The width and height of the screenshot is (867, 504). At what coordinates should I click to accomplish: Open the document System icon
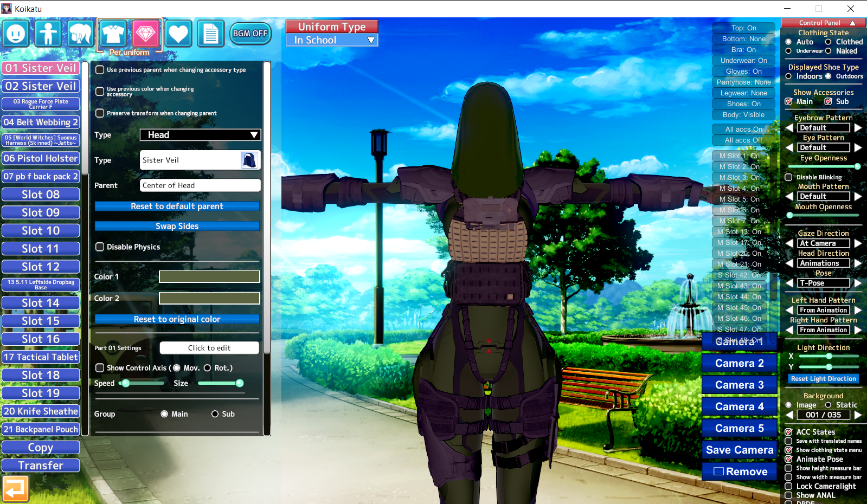(x=210, y=34)
